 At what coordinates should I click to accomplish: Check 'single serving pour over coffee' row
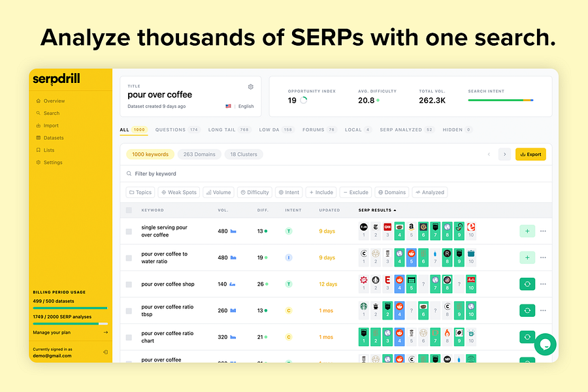[129, 231]
